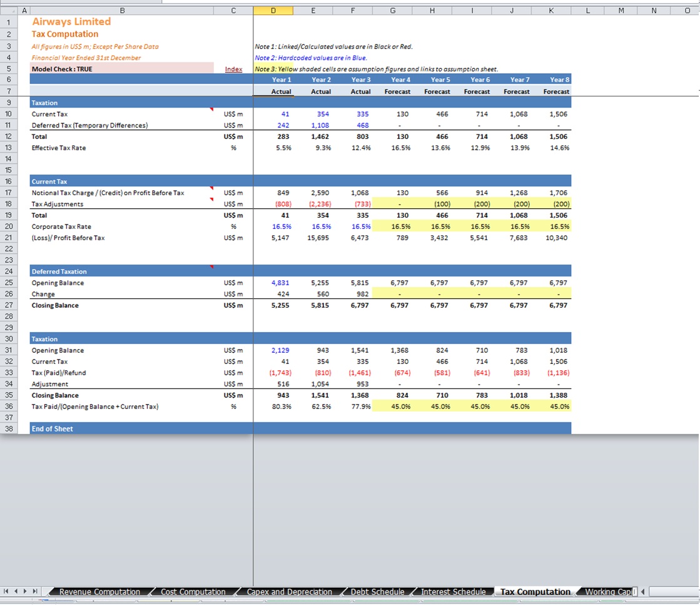Go to last sheet using tab navigation arrow
Image resolution: width=700 pixels, height=606 pixels.
[34, 591]
